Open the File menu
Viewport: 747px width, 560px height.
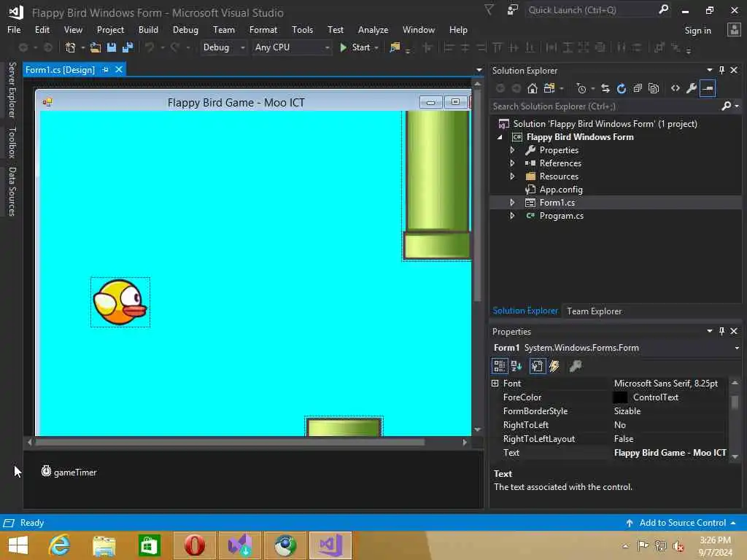(14, 29)
